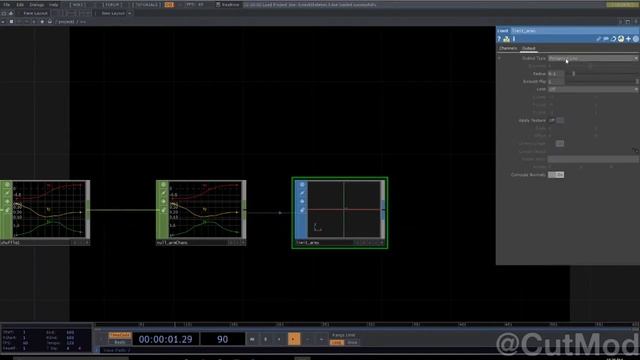Toggle lock flag on limitto_area node
The height and width of the screenshot is (360, 640).
302,202
